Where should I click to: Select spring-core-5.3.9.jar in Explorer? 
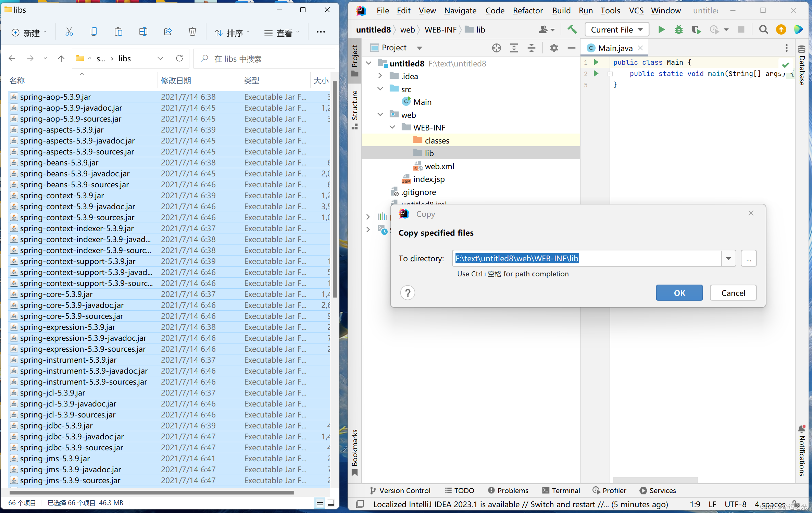169,294
